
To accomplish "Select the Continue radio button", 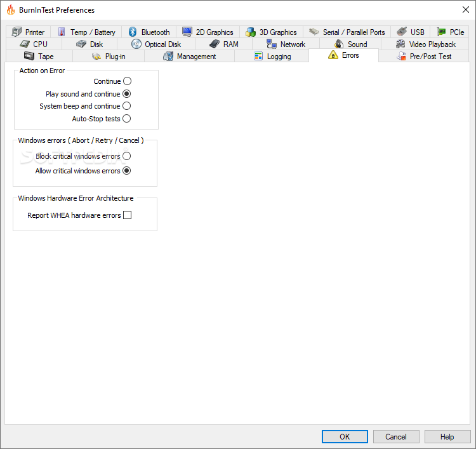I will (127, 81).
